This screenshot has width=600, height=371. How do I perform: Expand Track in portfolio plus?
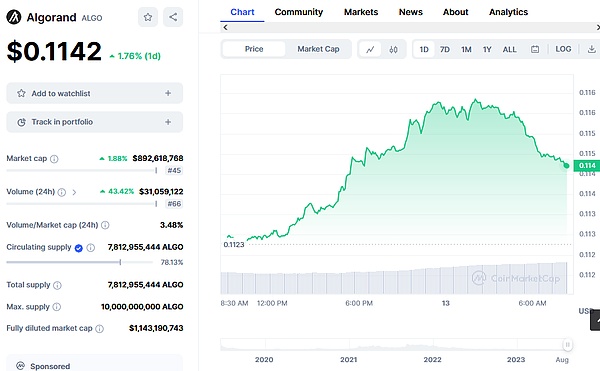click(x=168, y=122)
